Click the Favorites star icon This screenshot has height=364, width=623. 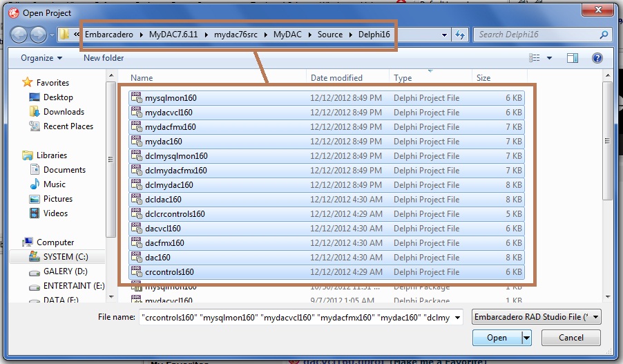(x=28, y=82)
